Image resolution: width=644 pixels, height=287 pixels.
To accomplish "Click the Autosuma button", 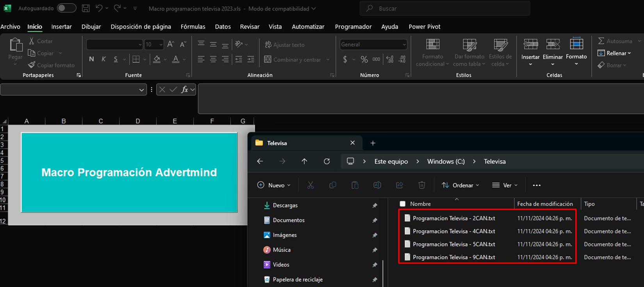I will tap(615, 41).
